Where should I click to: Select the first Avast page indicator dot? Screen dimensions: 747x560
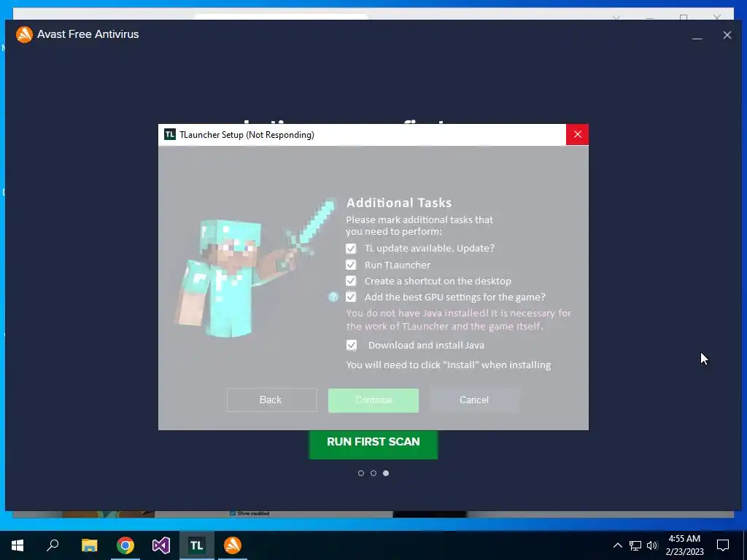coord(360,473)
